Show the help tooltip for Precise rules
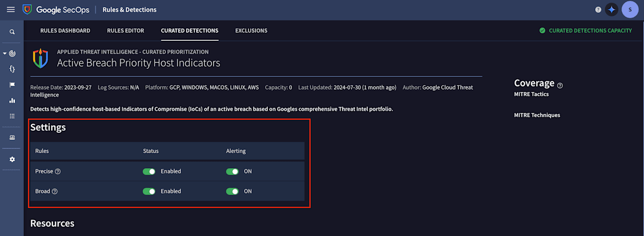 (x=57, y=171)
